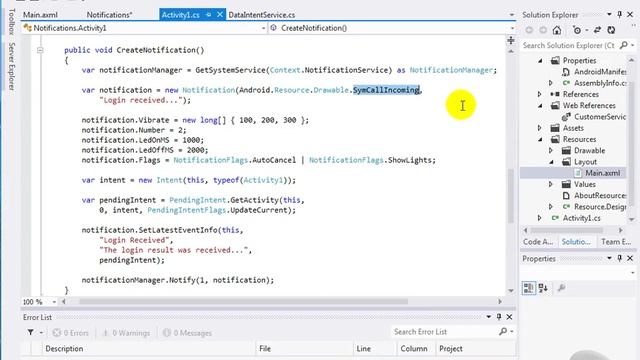Image resolution: width=640 pixels, height=360 pixels.
Task: Select the Categorized view icon in Properties
Action: (x=529, y=288)
